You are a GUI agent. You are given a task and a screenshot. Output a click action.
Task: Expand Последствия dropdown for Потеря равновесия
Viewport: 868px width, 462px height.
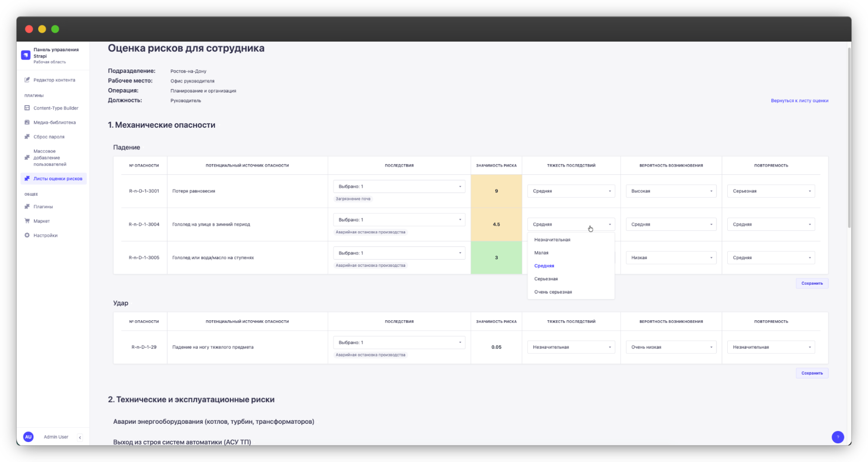click(399, 186)
